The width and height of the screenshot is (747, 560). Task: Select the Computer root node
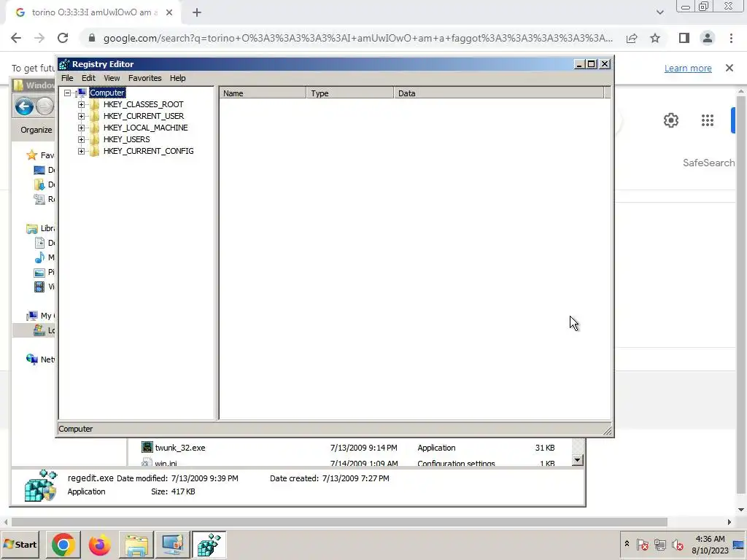(107, 93)
